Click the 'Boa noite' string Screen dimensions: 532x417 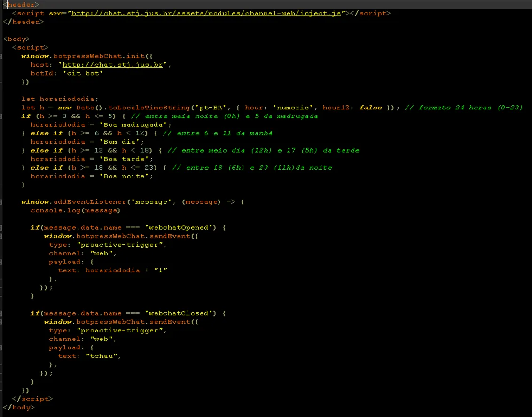124,176
